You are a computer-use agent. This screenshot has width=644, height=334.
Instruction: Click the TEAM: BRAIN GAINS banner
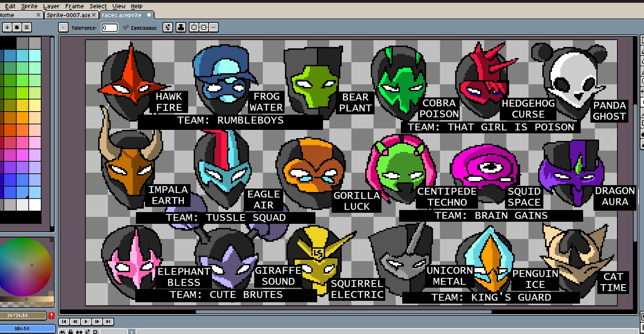pyautogui.click(x=491, y=216)
